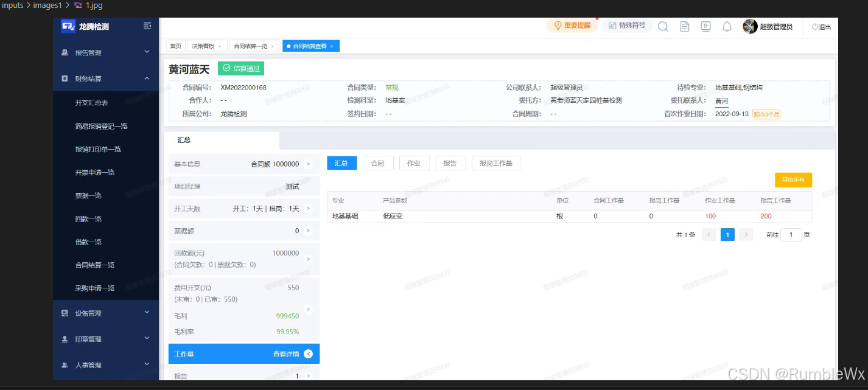Click the 超级管理员 user avatar
The height and width of the screenshot is (390, 868).
point(750,27)
